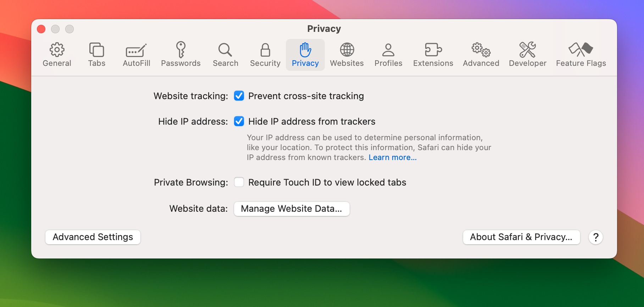
Task: Open the General settings gear icon
Action: tap(57, 50)
